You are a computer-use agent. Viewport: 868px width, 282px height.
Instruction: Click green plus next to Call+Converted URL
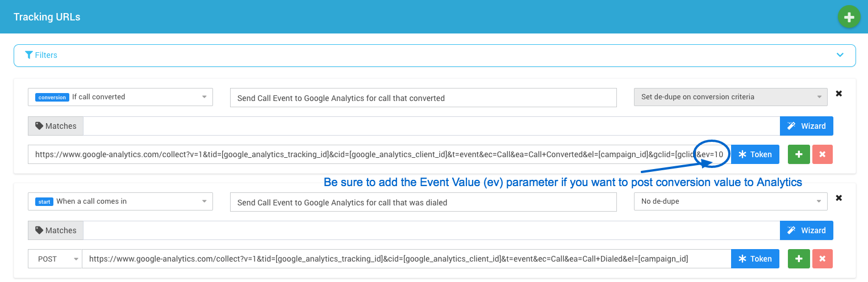tap(799, 154)
